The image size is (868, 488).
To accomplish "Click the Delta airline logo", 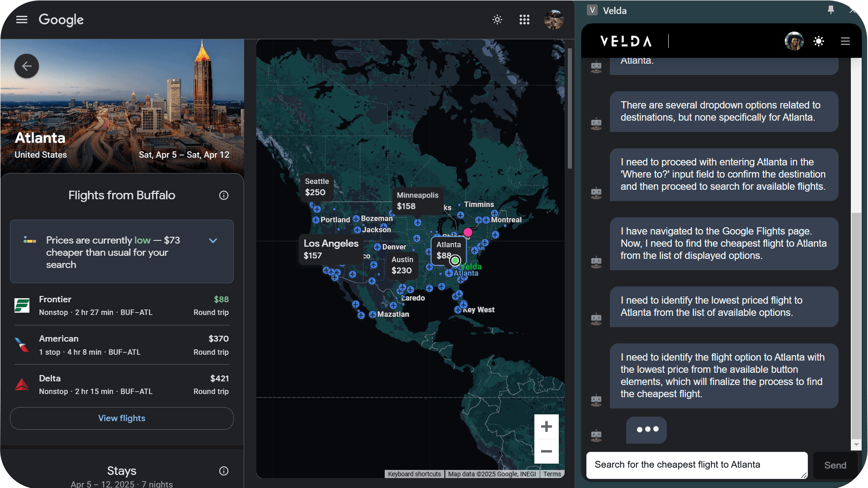I will click(x=22, y=385).
